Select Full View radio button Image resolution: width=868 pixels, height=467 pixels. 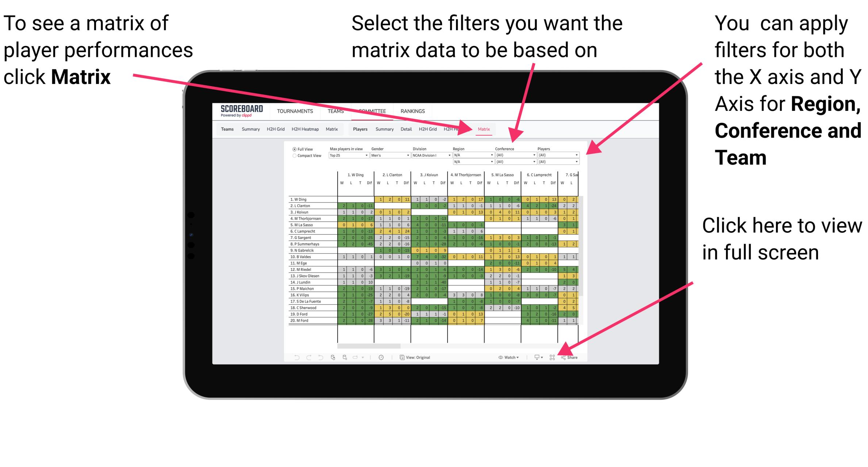pos(294,148)
